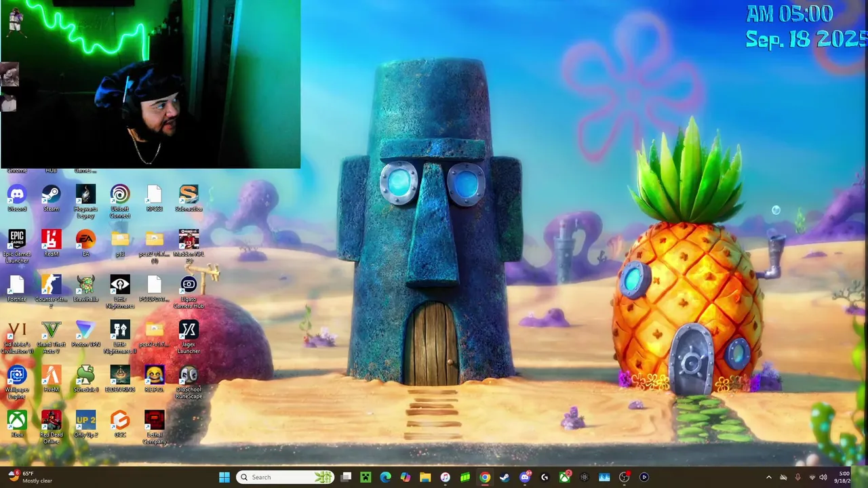Select the ps3 folder on desktop
This screenshot has width=868, height=488.
click(x=120, y=244)
